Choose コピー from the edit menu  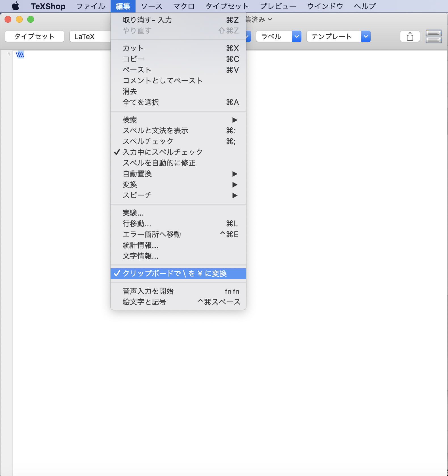tap(178, 59)
